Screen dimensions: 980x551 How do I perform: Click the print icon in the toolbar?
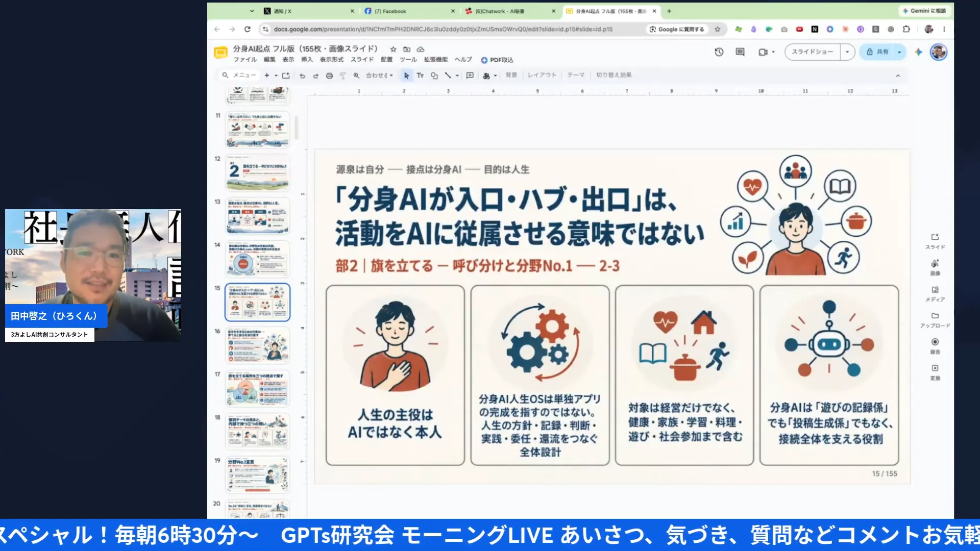pyautogui.click(x=329, y=76)
